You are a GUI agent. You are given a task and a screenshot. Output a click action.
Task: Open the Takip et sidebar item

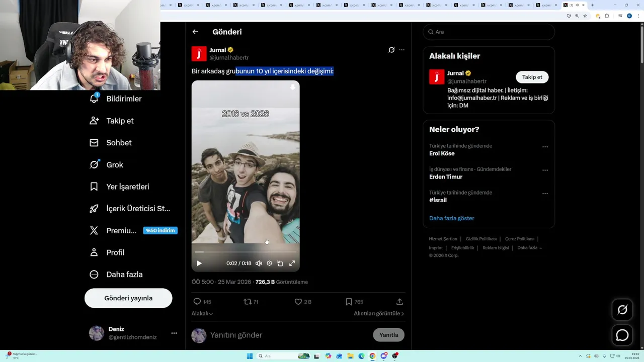tap(111, 121)
